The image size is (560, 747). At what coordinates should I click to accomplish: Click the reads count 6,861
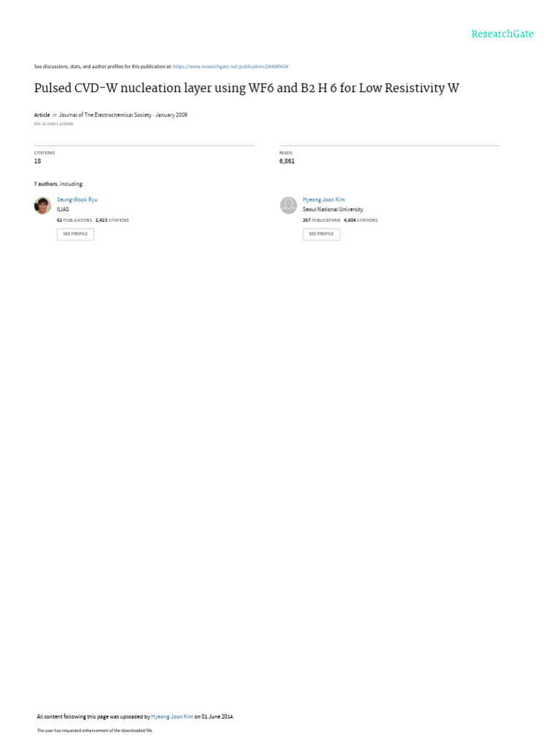click(287, 161)
